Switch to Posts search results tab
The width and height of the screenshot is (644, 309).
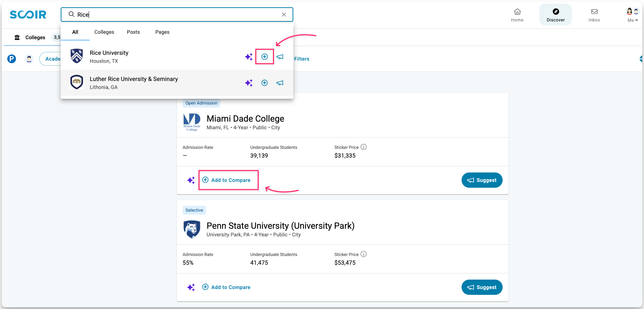[x=133, y=32]
